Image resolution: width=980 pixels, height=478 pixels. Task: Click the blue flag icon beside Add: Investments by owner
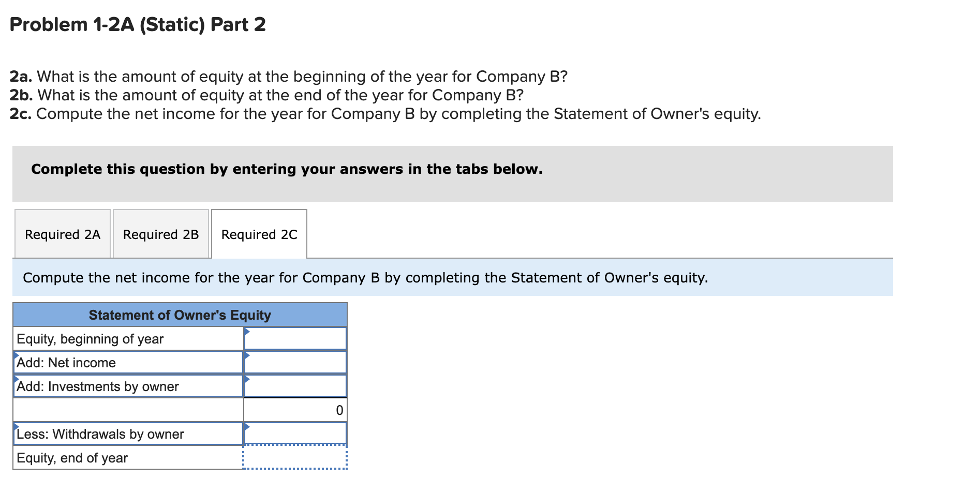247,379
